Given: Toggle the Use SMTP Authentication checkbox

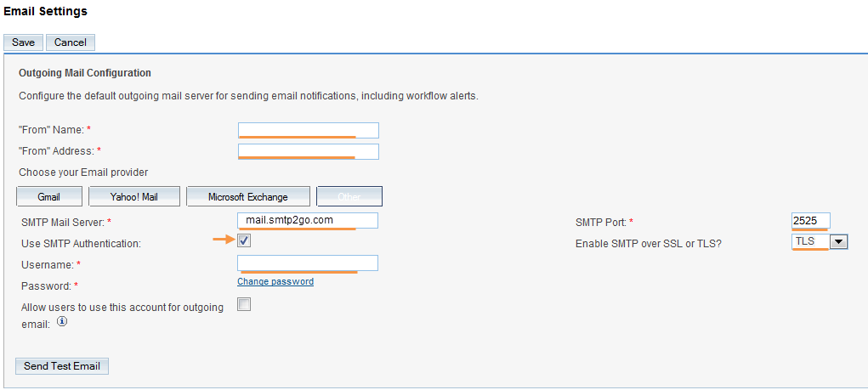Looking at the screenshot, I should (244, 241).
